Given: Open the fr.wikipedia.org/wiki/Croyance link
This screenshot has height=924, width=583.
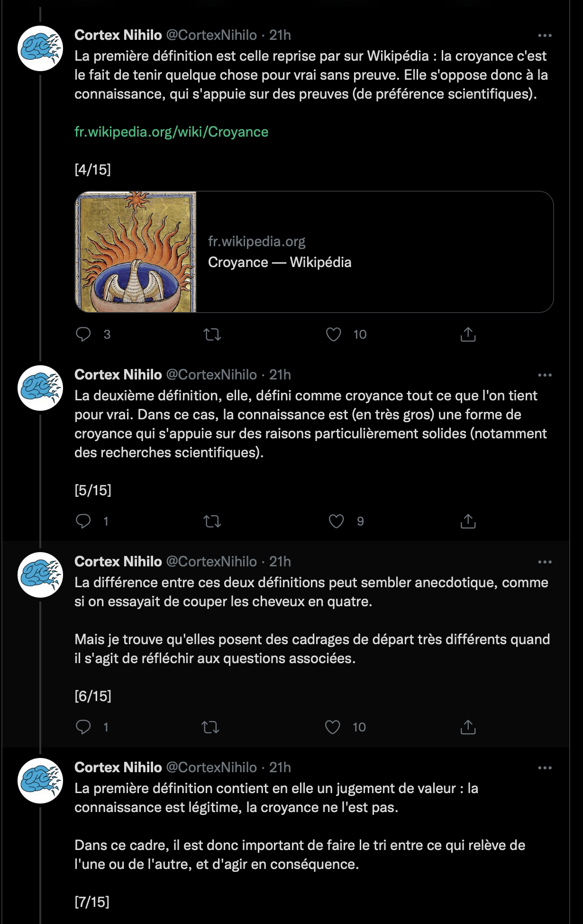Looking at the screenshot, I should [171, 132].
